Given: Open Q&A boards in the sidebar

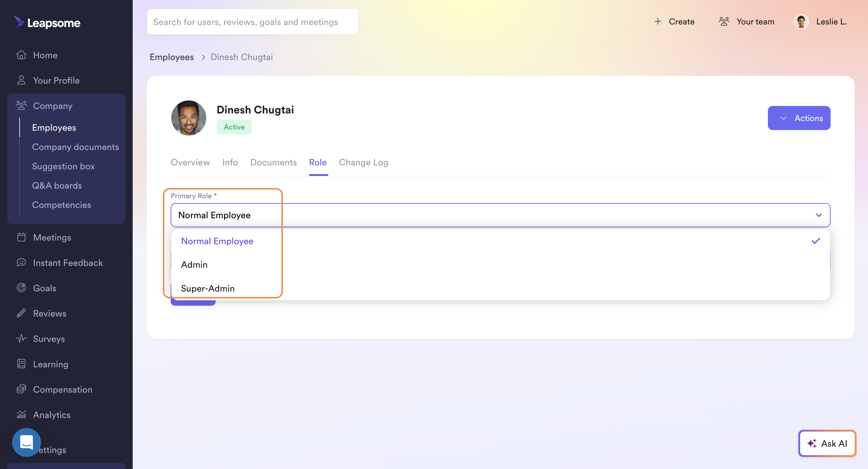Looking at the screenshot, I should 57,185.
